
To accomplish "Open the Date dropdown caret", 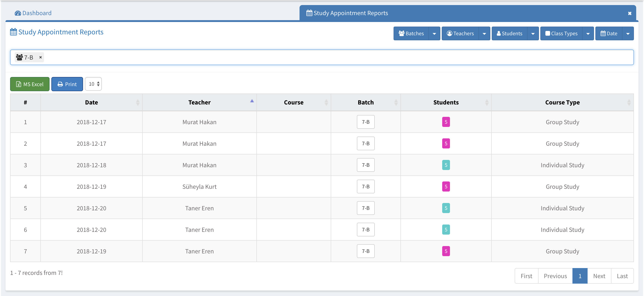I will pos(628,33).
